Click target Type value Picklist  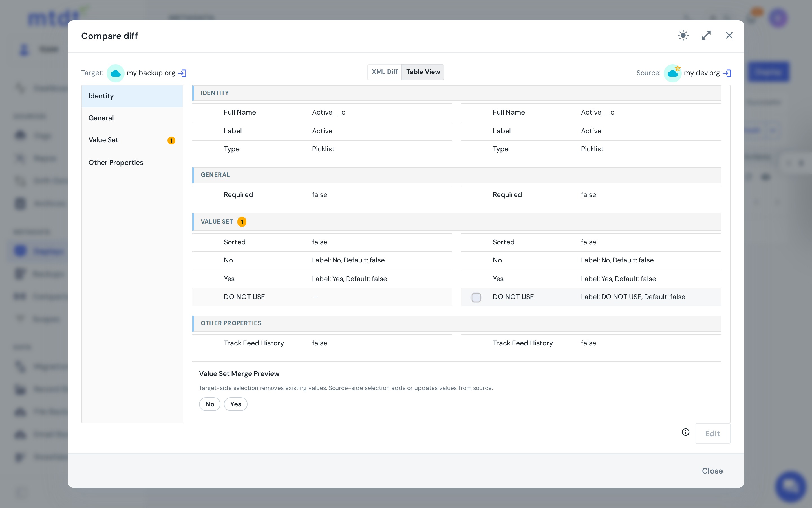coord(323,149)
